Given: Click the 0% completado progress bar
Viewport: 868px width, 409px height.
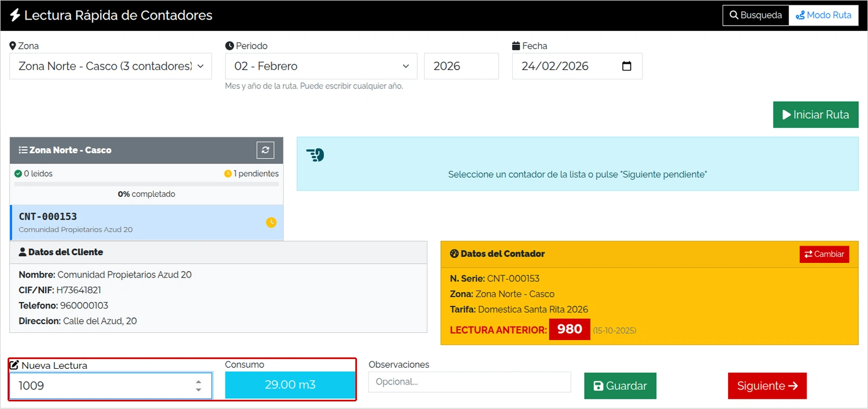Looking at the screenshot, I should [x=146, y=184].
